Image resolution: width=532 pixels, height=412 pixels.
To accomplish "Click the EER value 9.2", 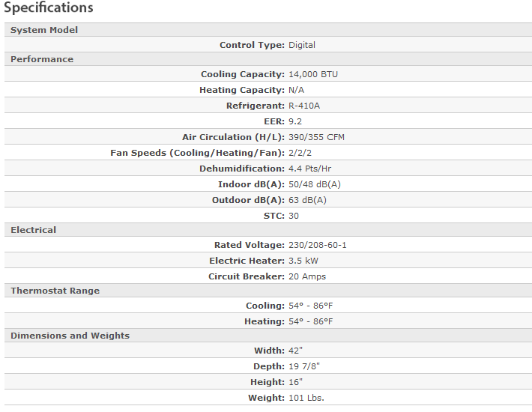I will pos(295,121).
